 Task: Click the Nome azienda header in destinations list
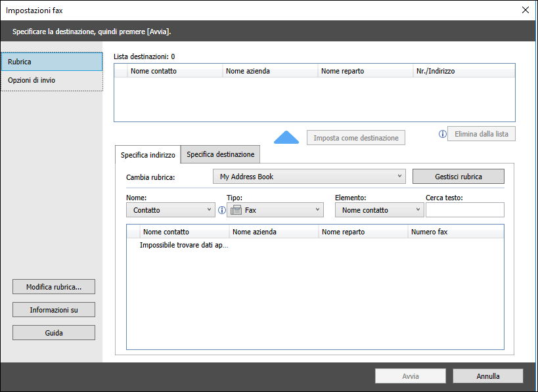tap(269, 71)
